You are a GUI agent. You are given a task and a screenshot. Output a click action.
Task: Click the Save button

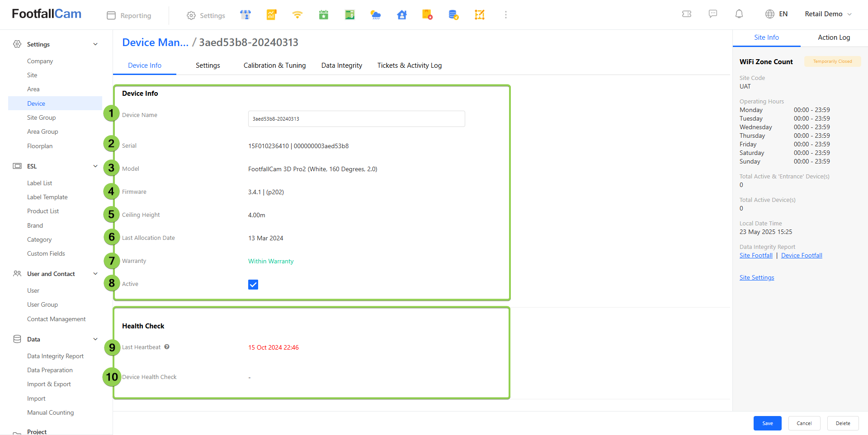point(768,423)
